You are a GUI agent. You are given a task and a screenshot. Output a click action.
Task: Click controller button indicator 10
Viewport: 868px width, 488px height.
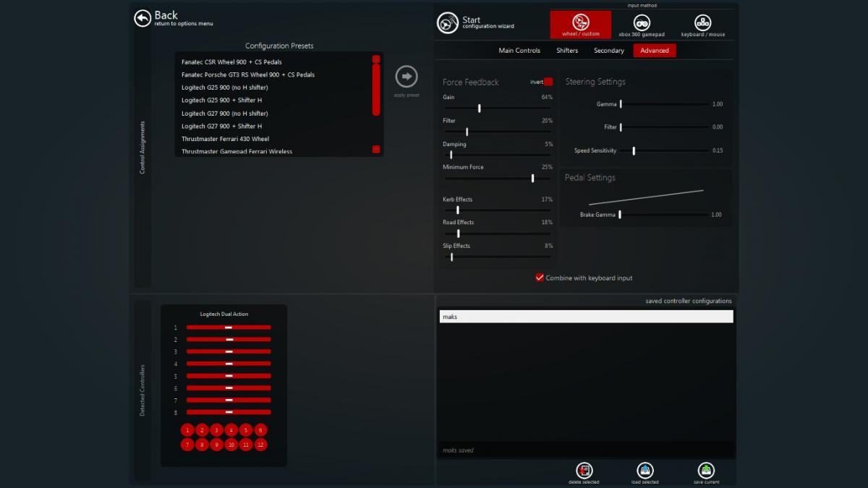tap(231, 445)
